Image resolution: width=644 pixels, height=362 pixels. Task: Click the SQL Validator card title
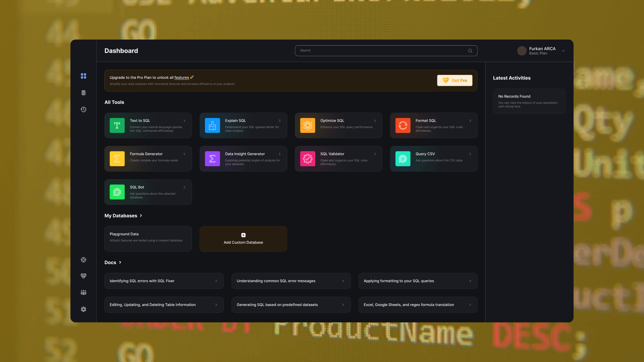(x=332, y=154)
